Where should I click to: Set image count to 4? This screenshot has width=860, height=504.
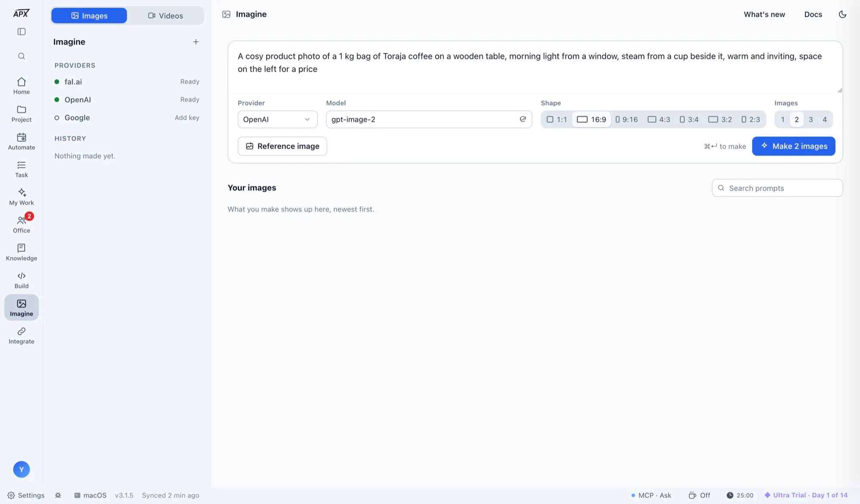click(x=825, y=119)
